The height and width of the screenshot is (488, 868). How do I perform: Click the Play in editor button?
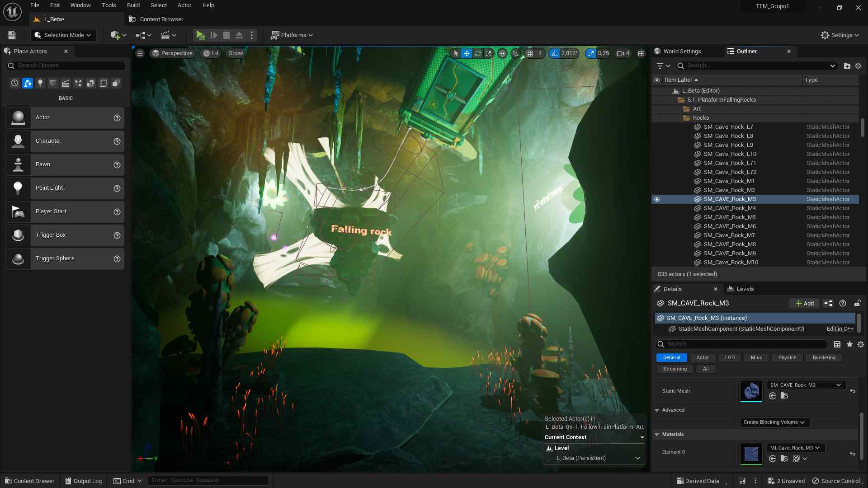(200, 35)
